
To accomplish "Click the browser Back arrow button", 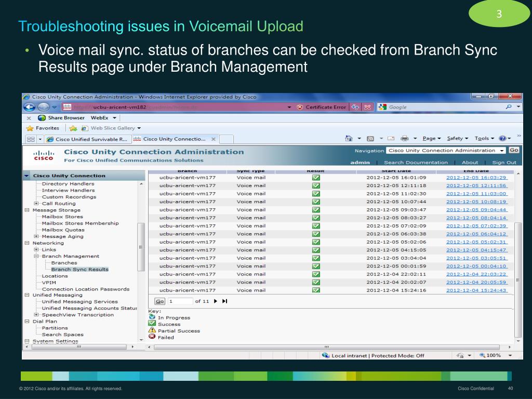I will 30,107.
